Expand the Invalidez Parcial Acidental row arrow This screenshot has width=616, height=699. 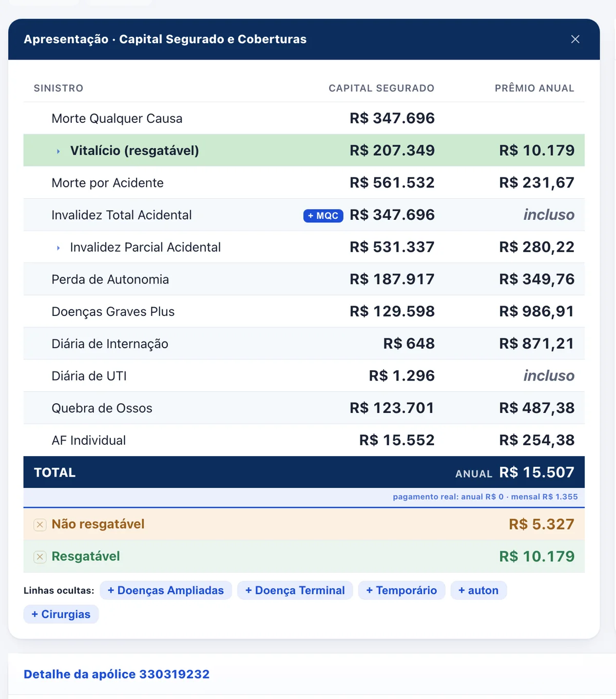coord(59,248)
